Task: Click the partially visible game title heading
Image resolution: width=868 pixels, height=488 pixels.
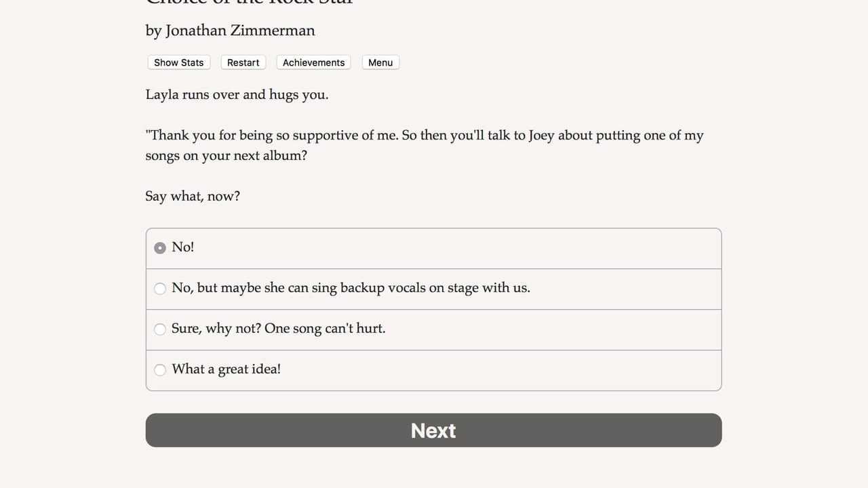Action: tap(250, 3)
